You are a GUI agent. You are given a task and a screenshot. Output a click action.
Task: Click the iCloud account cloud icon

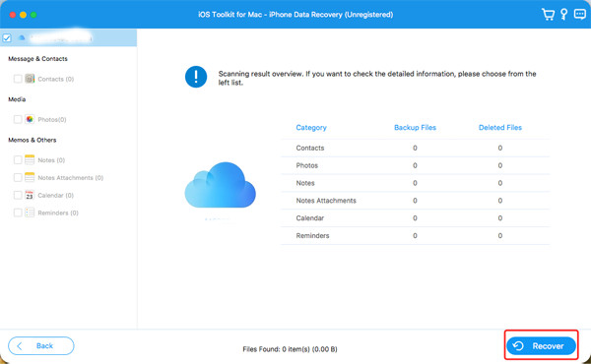(22, 37)
